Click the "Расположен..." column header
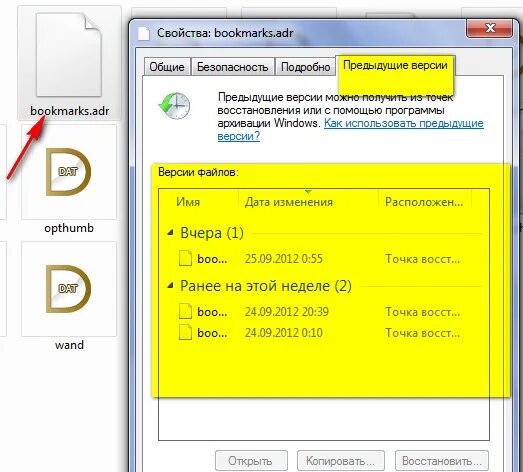523x472 pixels. pos(425,202)
